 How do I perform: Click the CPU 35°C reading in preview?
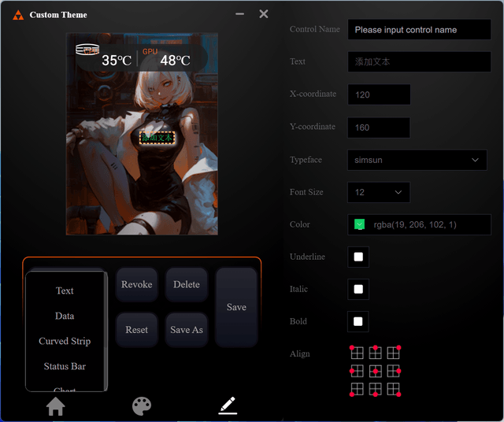click(117, 61)
